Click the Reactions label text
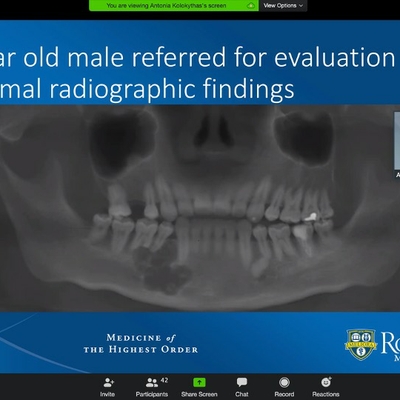The image size is (400, 400). [x=326, y=394]
